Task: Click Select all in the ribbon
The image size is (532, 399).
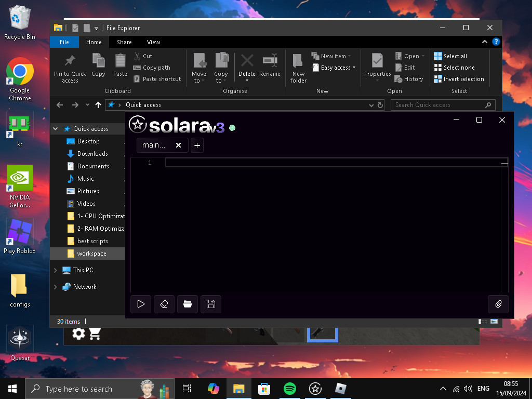Action: click(x=451, y=56)
